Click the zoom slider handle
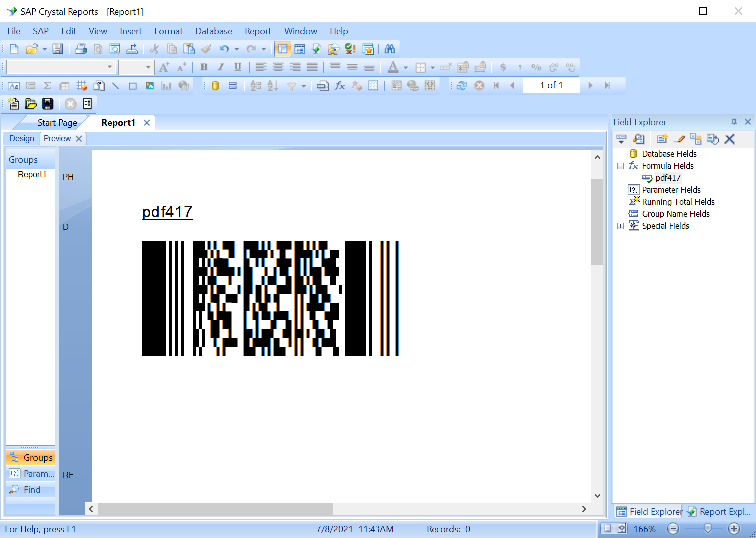 [x=707, y=529]
